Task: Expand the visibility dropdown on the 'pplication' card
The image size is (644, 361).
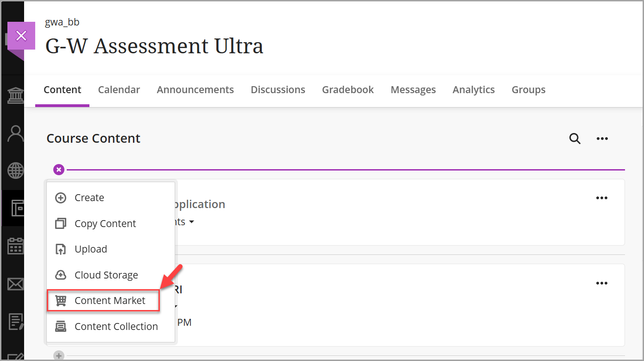Action: point(191,222)
